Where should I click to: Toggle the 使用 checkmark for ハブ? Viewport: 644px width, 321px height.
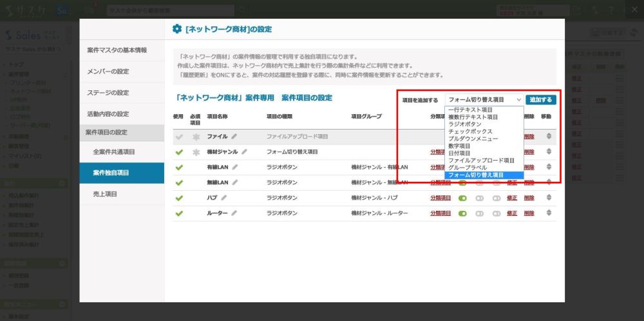pos(178,198)
